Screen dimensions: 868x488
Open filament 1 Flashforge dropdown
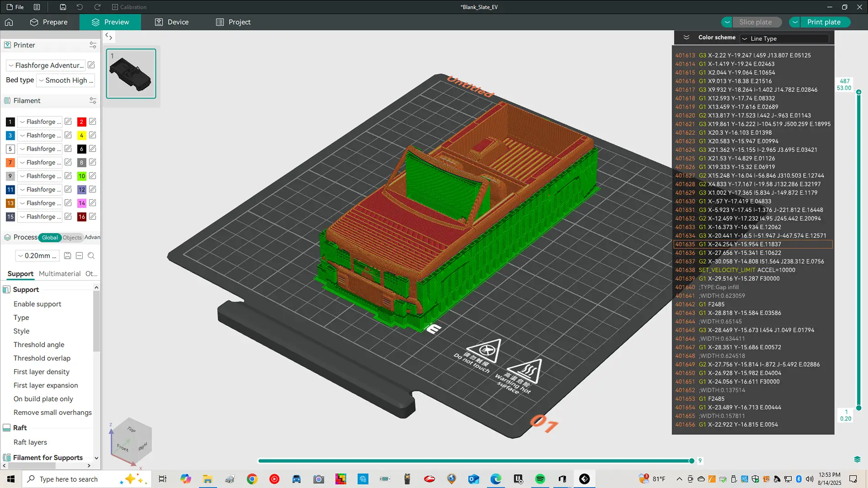pyautogui.click(x=40, y=122)
